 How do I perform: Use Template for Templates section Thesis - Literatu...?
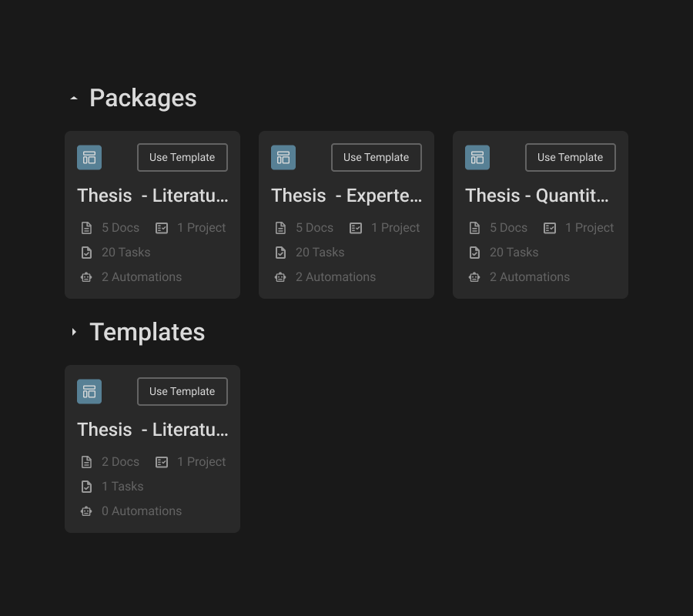pyautogui.click(x=182, y=391)
